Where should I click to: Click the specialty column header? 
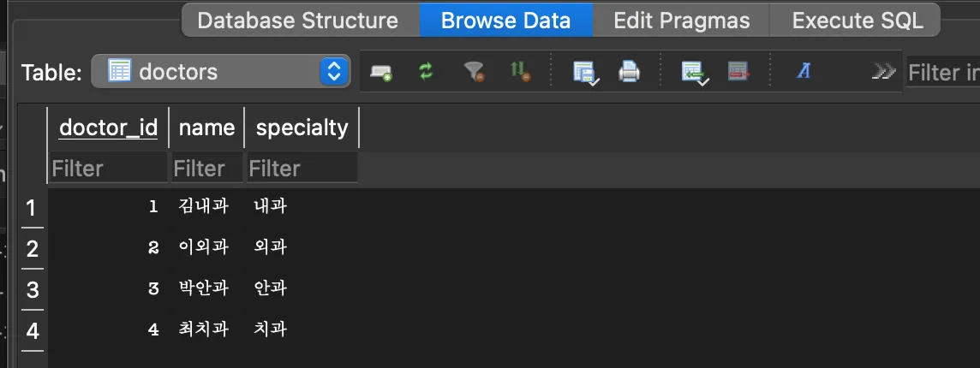[x=302, y=128]
